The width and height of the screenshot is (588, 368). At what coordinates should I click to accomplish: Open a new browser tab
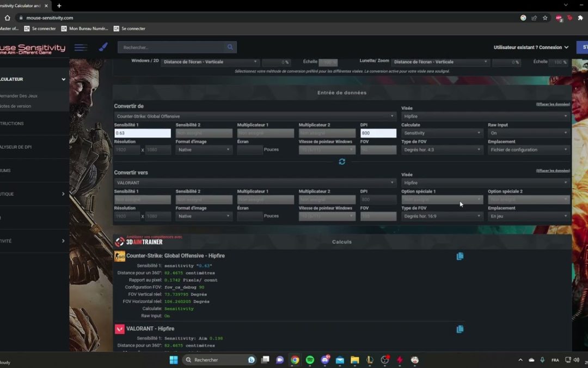point(59,5)
